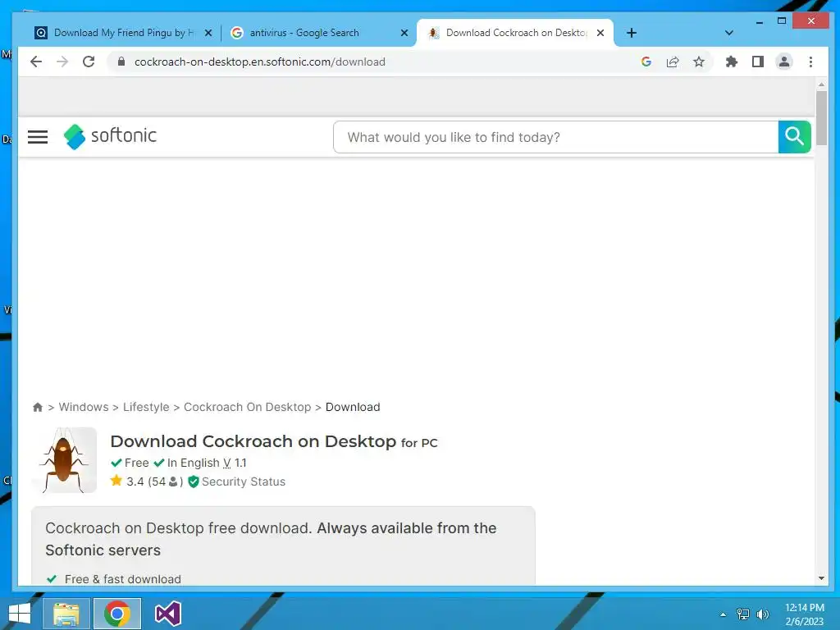Screen dimensions: 840x630
Task: Open Cockroach On Desktop breadcrumb link
Action: (248, 407)
